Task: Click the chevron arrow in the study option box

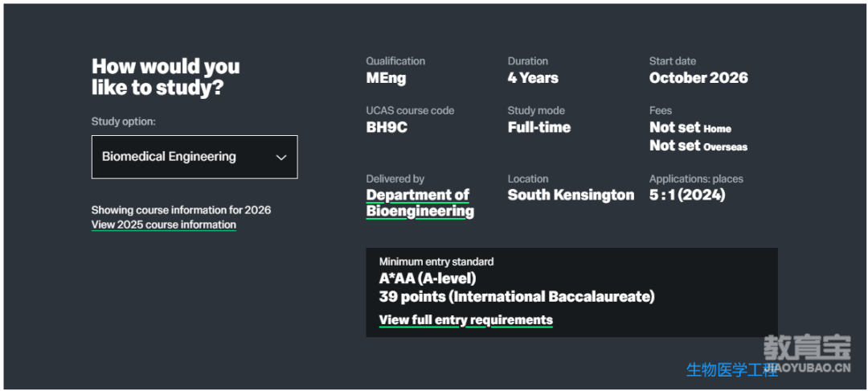Action: [x=281, y=158]
